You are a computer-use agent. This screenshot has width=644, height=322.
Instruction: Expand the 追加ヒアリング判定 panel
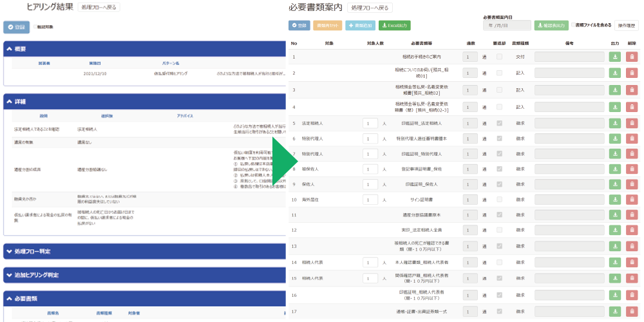click(x=8, y=275)
